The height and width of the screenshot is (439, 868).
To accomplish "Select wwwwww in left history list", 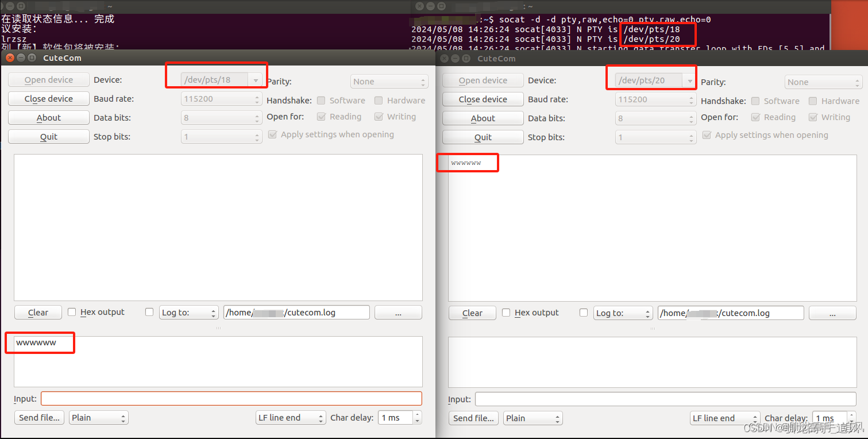I will pos(36,342).
